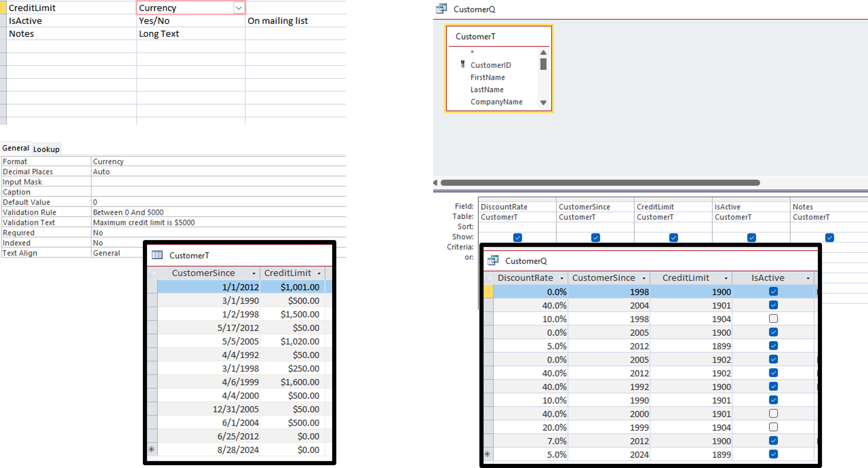
Task: Check IsActive box for 1904 row with 10.0%
Action: tap(773, 318)
